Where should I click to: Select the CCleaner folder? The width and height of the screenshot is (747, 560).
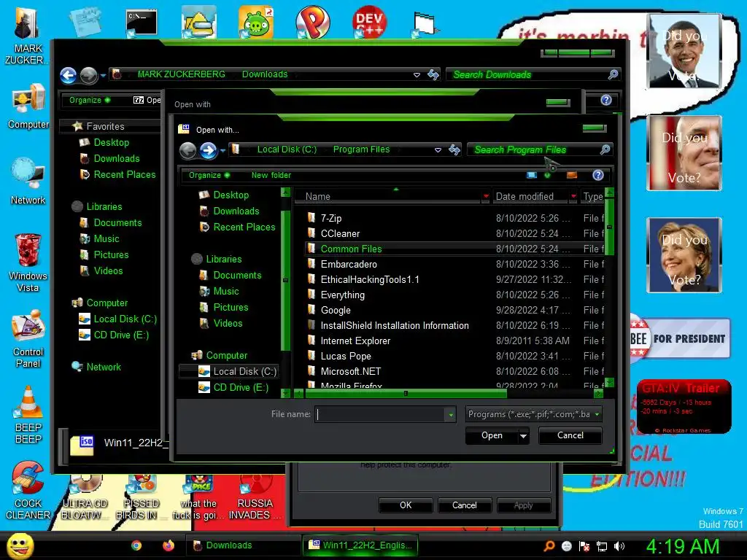click(x=340, y=233)
